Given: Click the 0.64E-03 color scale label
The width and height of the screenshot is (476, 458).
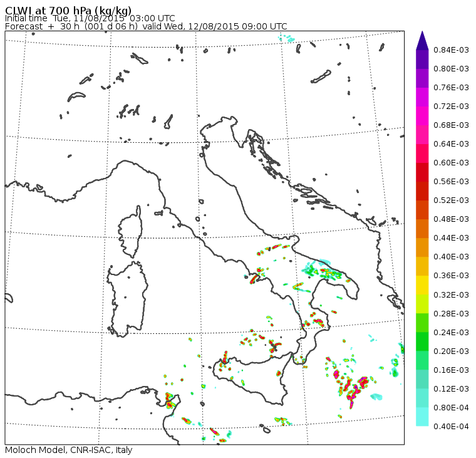Looking at the screenshot, I should pyautogui.click(x=451, y=143).
